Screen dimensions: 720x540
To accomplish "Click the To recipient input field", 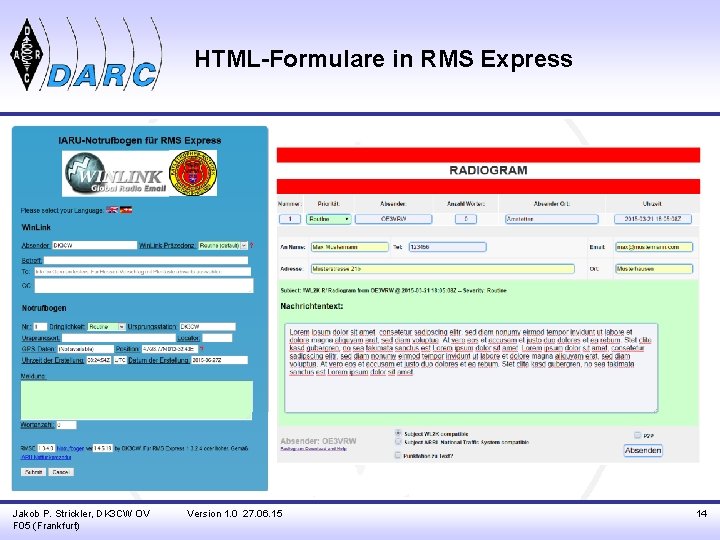I will (x=142, y=271).
